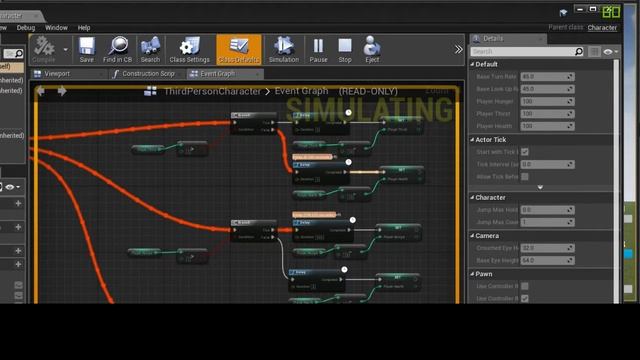Open the Window menu

tap(56, 27)
